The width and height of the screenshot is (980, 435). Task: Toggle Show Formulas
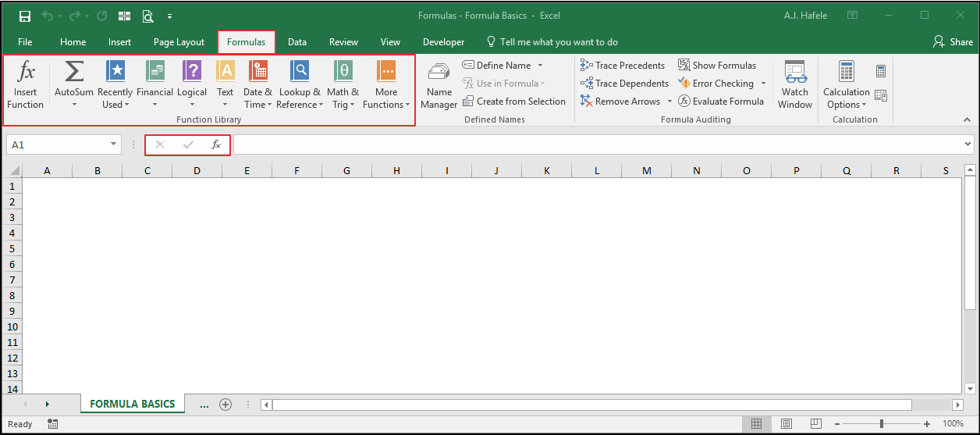tap(717, 66)
